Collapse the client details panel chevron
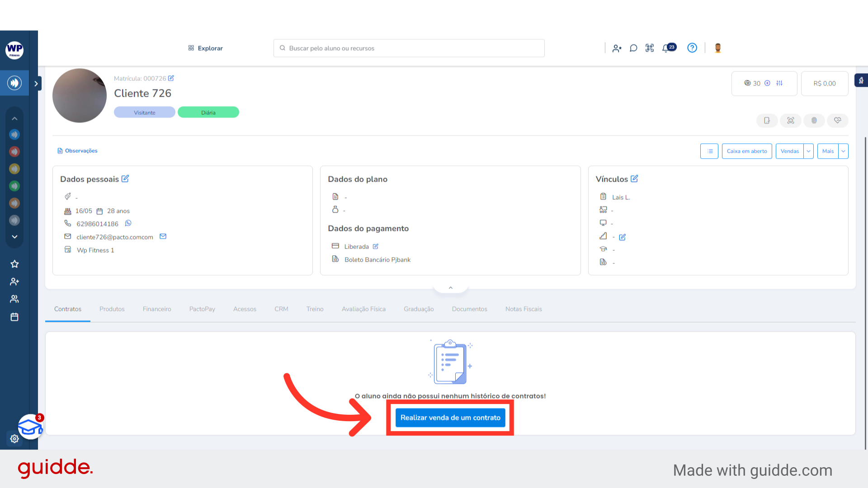The height and width of the screenshot is (488, 868). [x=451, y=288]
